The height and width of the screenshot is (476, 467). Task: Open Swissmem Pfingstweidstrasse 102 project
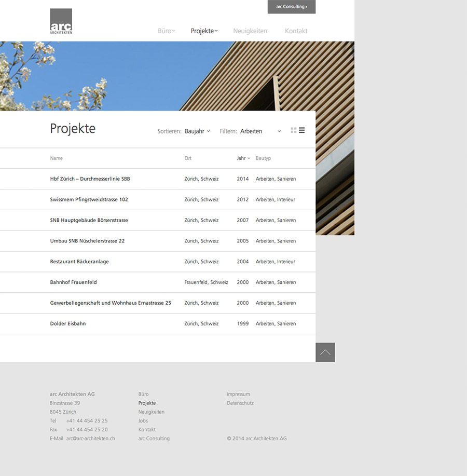(x=89, y=199)
